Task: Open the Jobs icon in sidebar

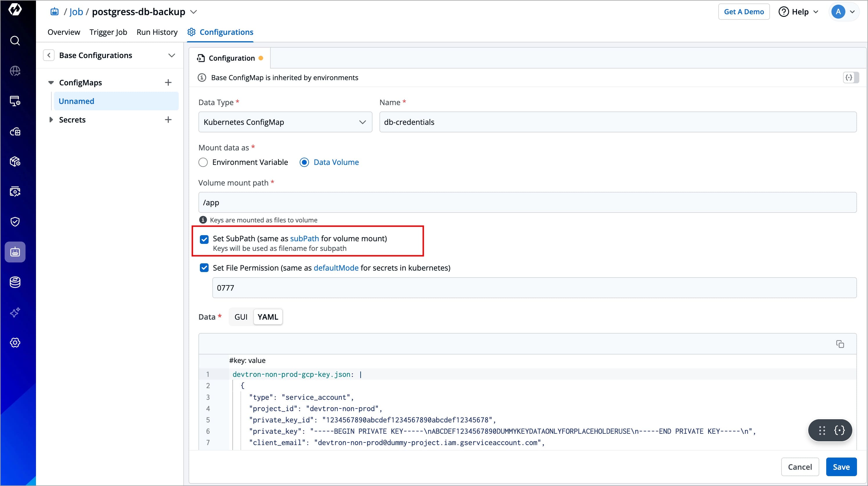Action: 15,252
